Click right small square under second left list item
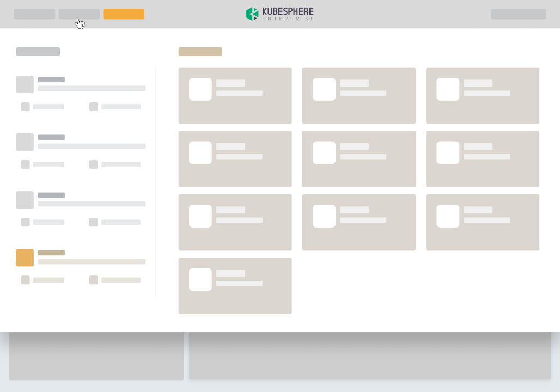This screenshot has width=560, height=392. (x=94, y=164)
